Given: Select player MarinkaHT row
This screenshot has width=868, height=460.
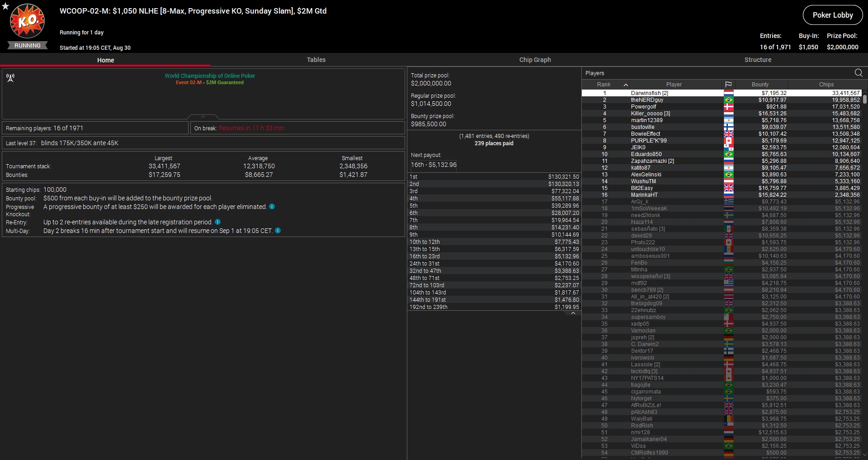Looking at the screenshot, I should 722,195.
